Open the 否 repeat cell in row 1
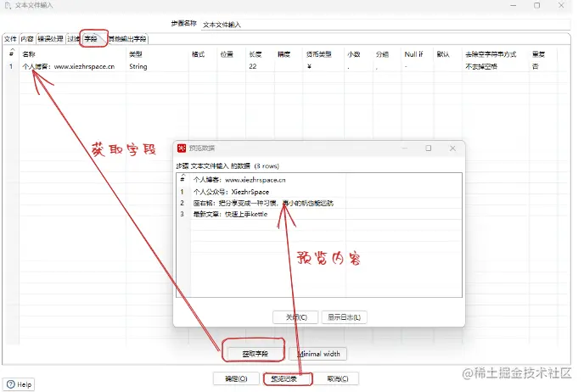Viewport: 584px width, 392px height. pos(543,66)
